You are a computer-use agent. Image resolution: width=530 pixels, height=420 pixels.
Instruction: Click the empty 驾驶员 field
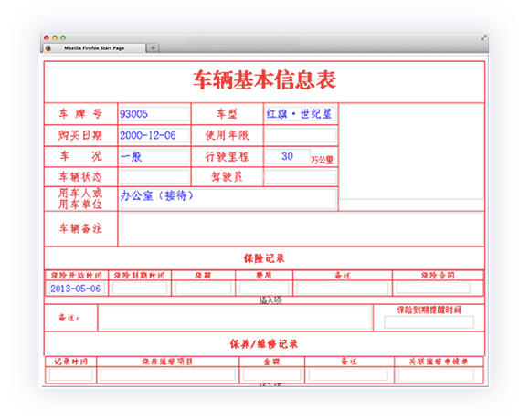click(300, 176)
